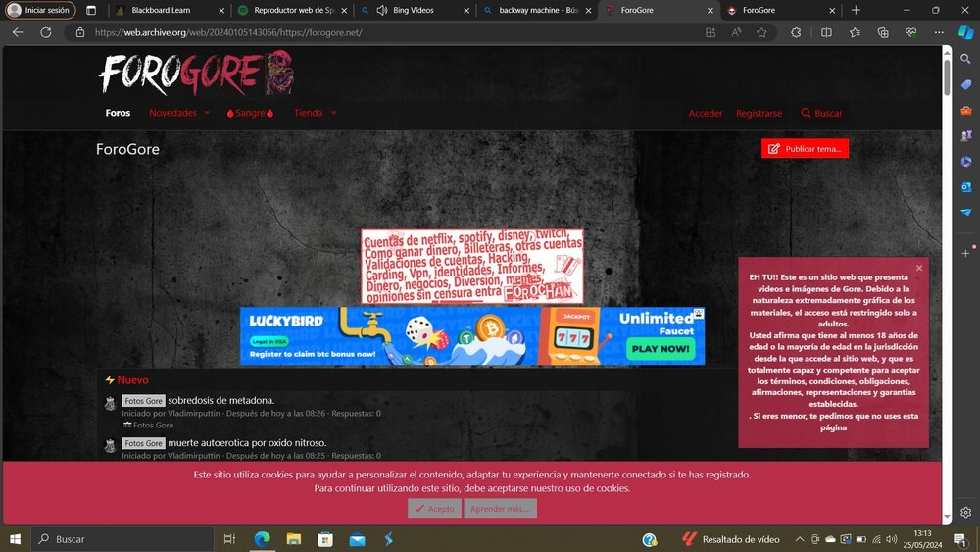Open the Favorites list icon
The height and width of the screenshot is (552, 980).
click(x=855, y=32)
